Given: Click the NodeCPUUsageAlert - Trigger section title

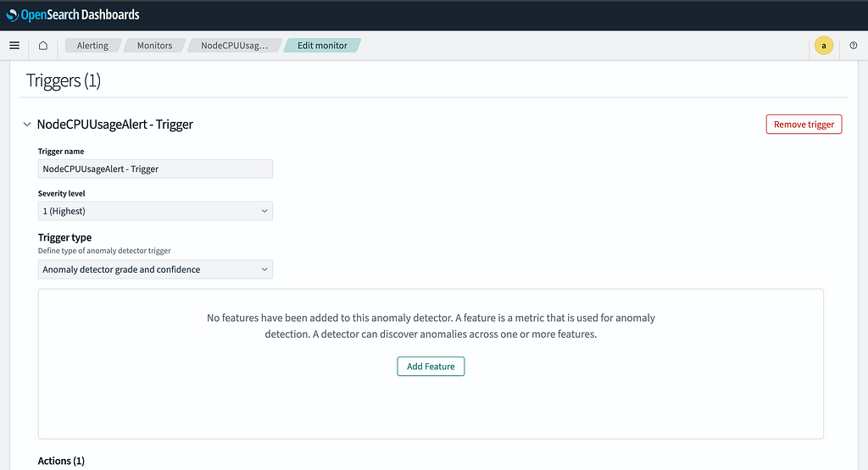Looking at the screenshot, I should pos(114,124).
